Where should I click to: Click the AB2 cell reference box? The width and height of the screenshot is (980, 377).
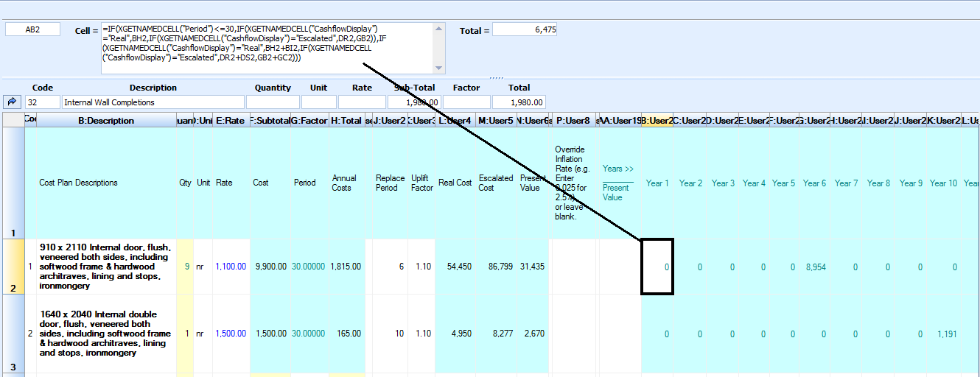(x=32, y=29)
